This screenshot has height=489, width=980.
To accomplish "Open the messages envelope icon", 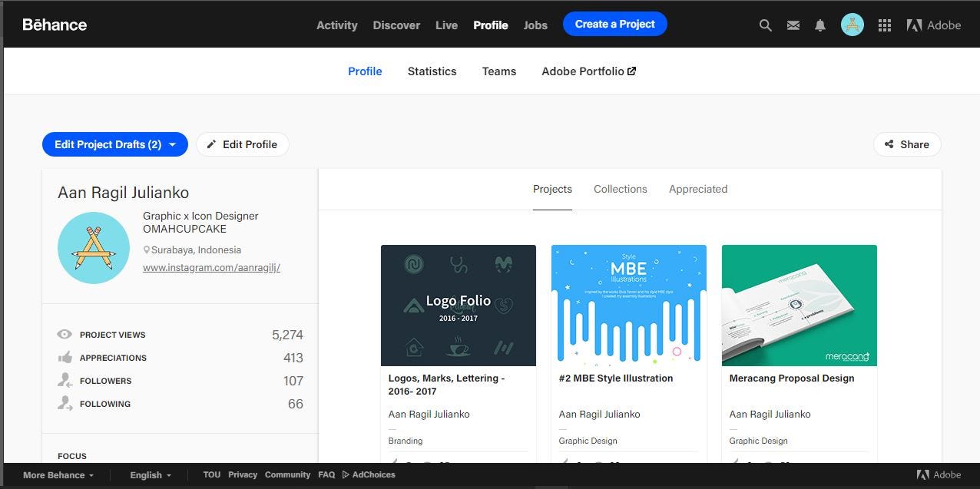I will (793, 25).
